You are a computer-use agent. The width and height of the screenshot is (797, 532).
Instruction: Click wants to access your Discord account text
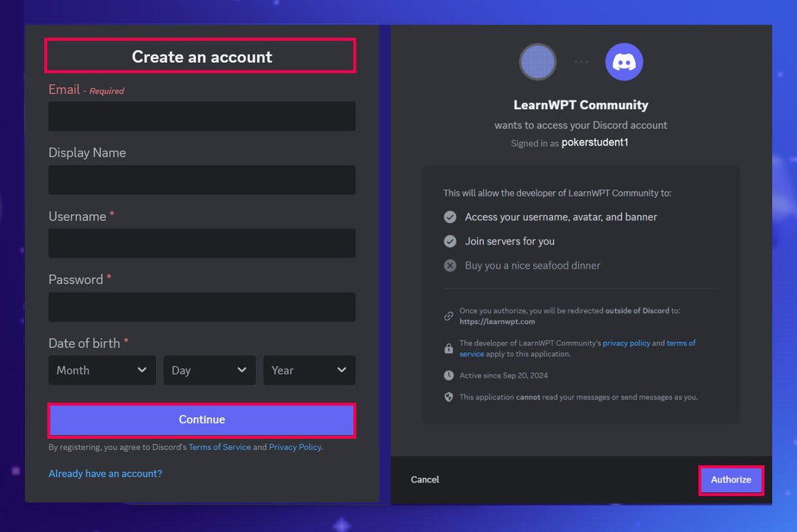tap(580, 125)
